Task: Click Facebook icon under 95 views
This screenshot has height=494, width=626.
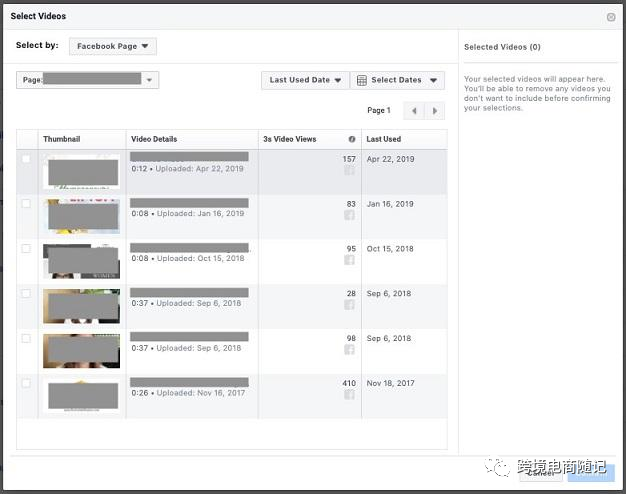Action: [349, 260]
